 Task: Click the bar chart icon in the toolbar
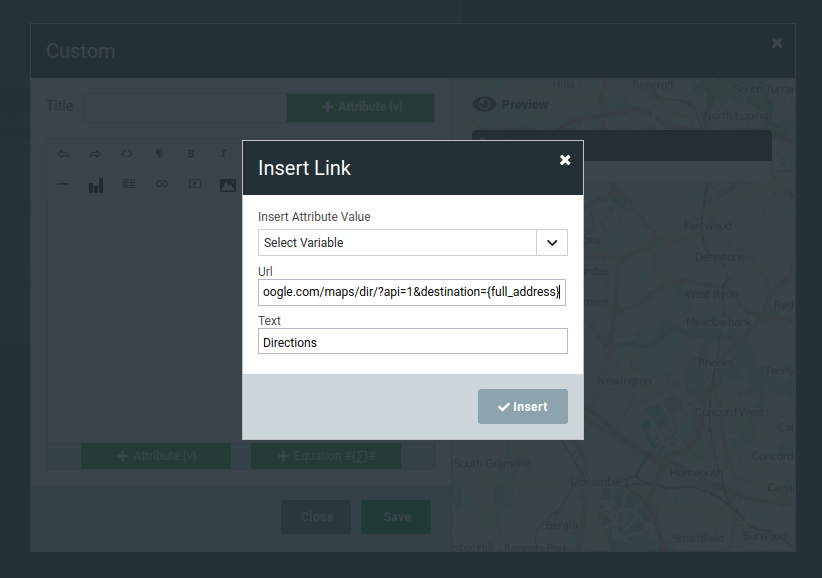[95, 184]
